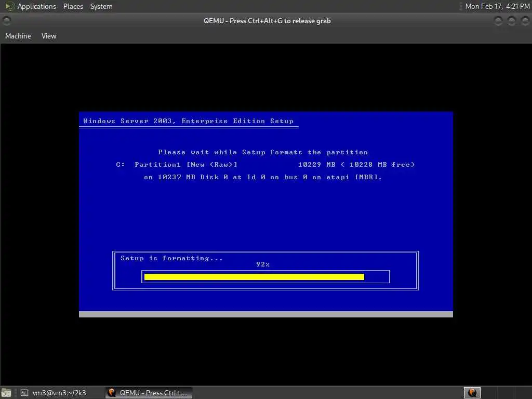
Task: Click the Applications menu logo icon
Action: coord(9,6)
